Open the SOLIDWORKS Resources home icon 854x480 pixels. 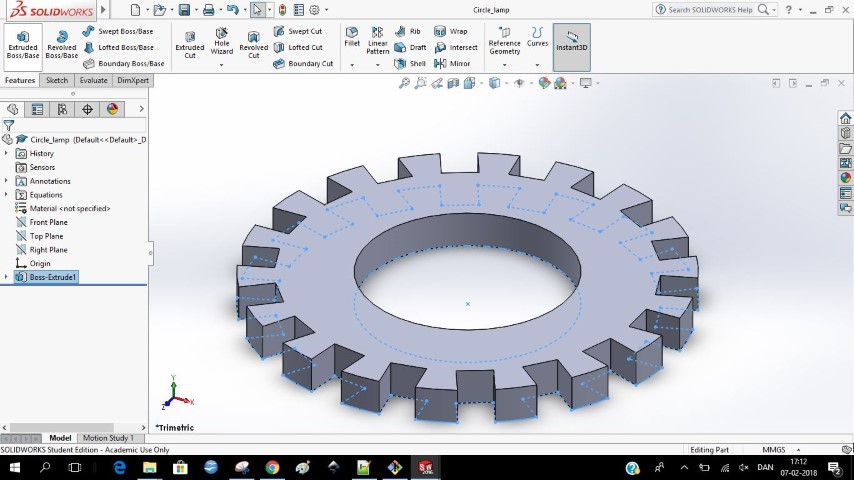pyautogui.click(x=845, y=118)
